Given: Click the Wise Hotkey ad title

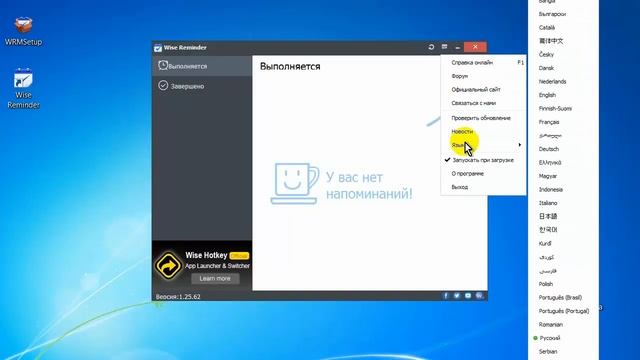Looking at the screenshot, I should (x=206, y=255).
